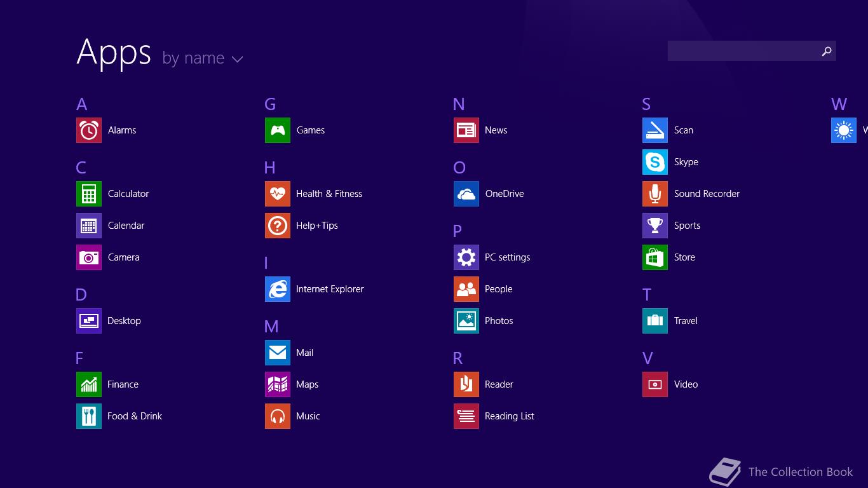Open the Store app icon
This screenshot has width=868, height=488.
coord(655,257)
